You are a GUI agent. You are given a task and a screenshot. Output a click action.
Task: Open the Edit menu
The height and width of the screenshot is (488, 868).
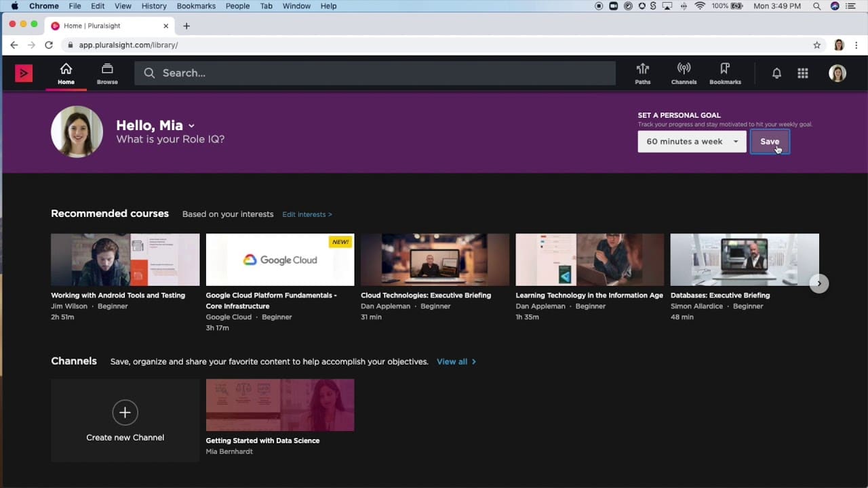[x=98, y=6]
